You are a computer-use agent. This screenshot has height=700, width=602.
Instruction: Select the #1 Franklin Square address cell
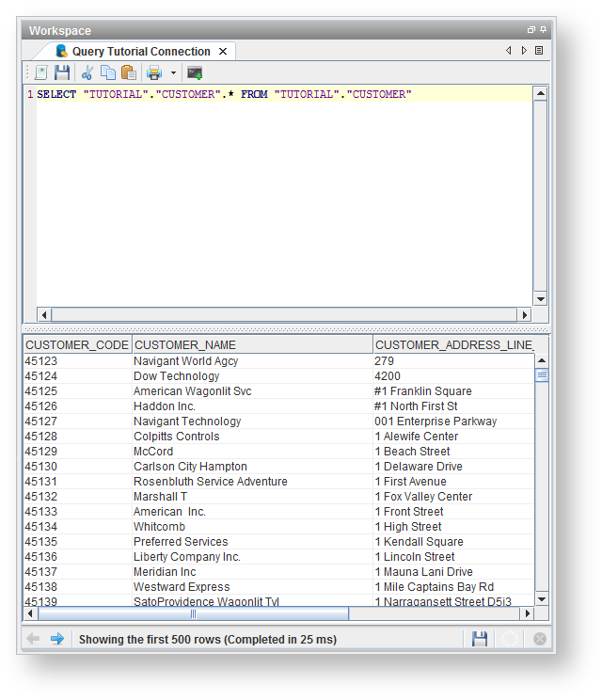[x=453, y=391]
